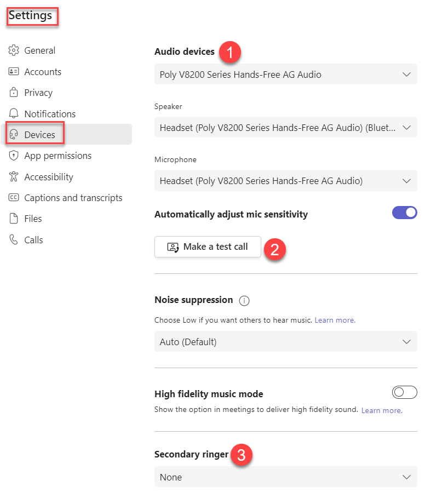Open Learn more link for noise suppression
Image resolution: width=448 pixels, height=498 pixels.
click(335, 320)
